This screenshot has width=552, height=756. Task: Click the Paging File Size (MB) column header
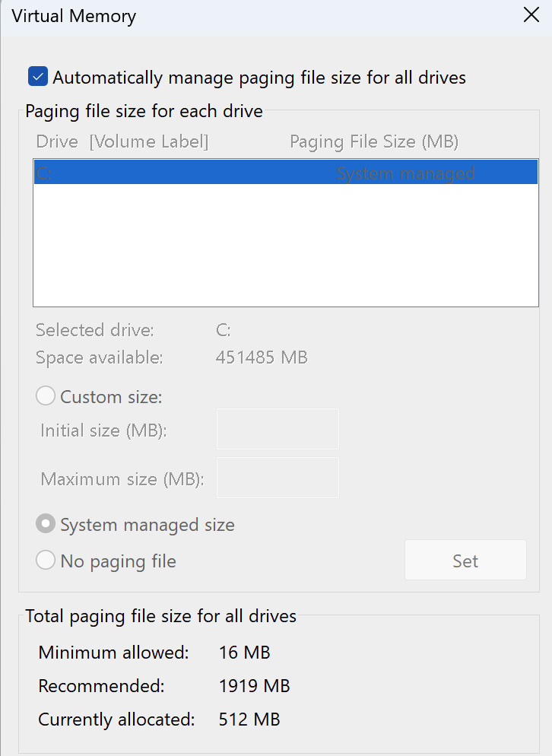374,141
